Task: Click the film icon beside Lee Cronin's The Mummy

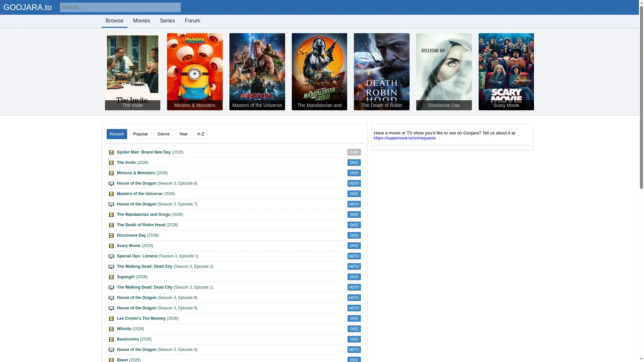Action: (x=111, y=319)
